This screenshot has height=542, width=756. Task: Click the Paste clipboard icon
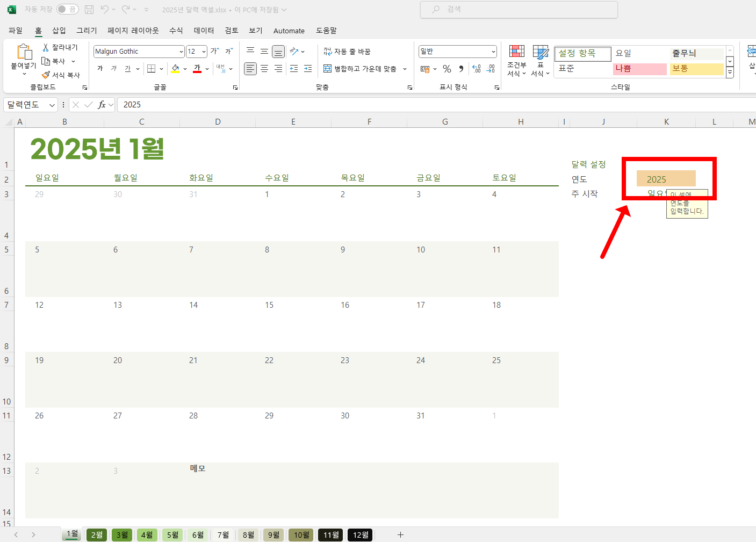point(24,52)
